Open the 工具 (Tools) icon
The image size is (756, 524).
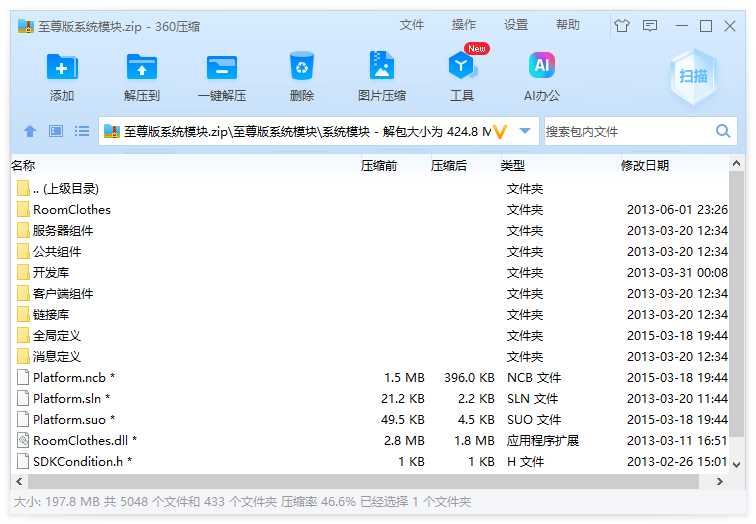coord(462,66)
